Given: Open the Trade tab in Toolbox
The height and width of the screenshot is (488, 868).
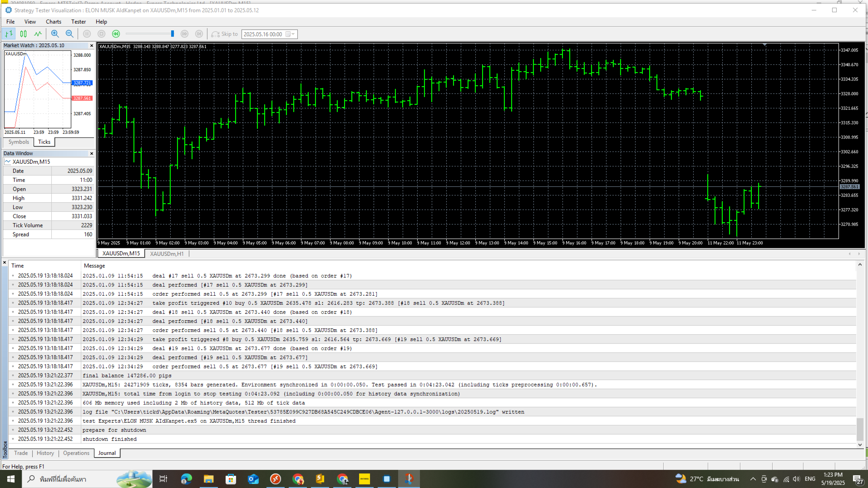Looking at the screenshot, I should 21,453.
